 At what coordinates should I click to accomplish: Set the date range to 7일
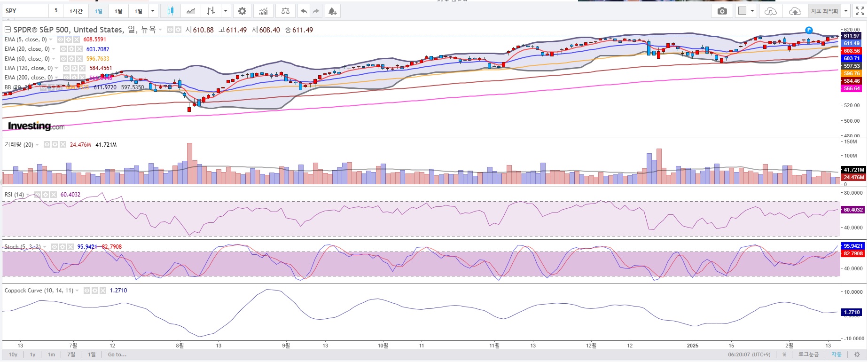pyautogui.click(x=71, y=354)
